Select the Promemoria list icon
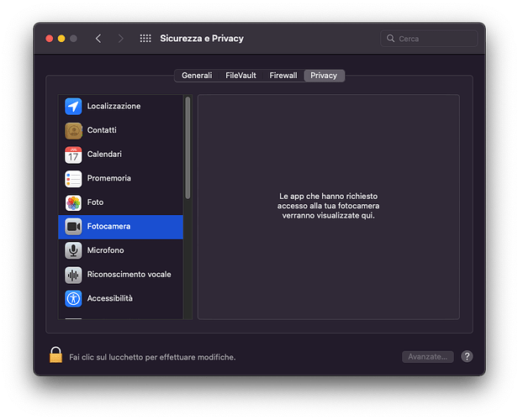The image size is (518, 420). pos(73,179)
